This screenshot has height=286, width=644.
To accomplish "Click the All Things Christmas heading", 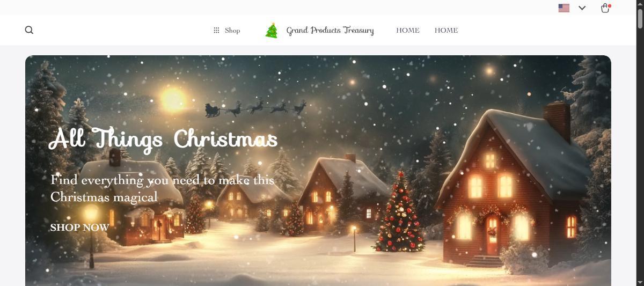I will point(163,138).
